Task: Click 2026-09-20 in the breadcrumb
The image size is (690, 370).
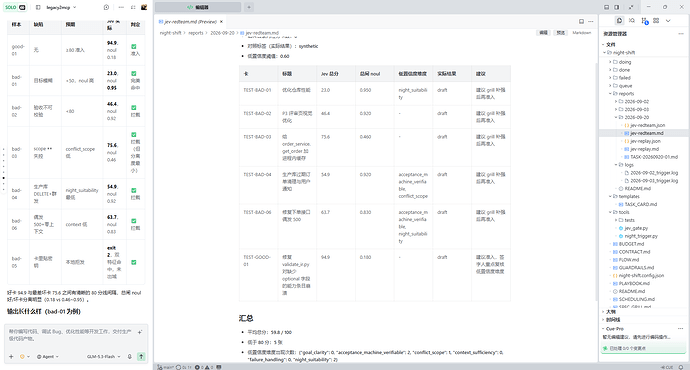Action: pyautogui.click(x=222, y=33)
